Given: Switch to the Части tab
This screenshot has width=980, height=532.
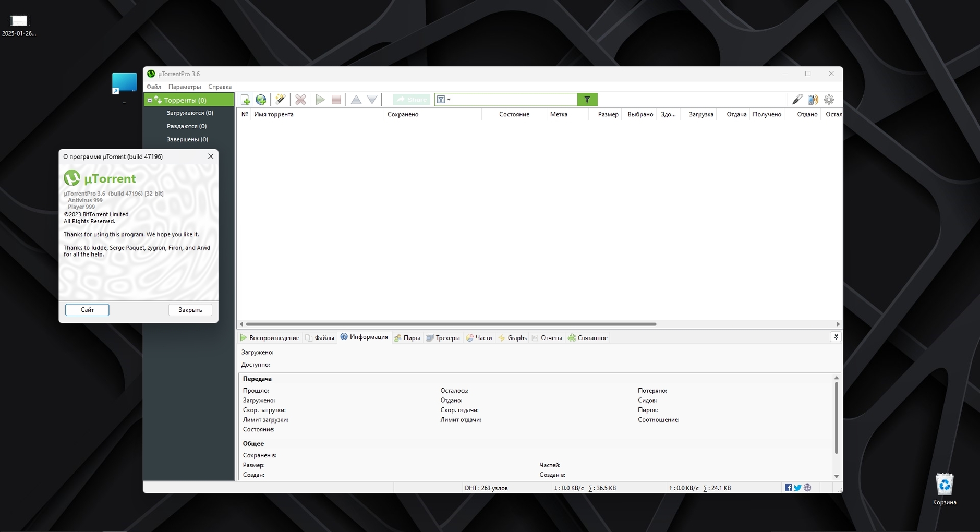Looking at the screenshot, I should click(479, 338).
